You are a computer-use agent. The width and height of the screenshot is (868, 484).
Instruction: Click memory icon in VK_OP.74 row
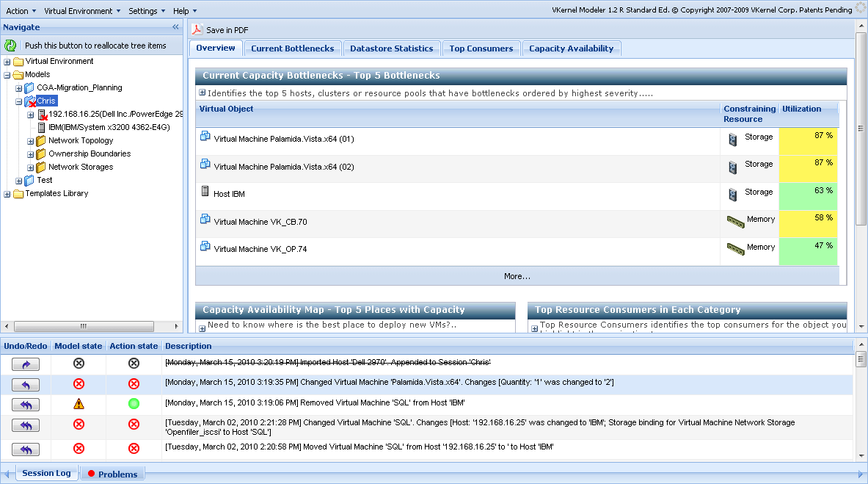[x=736, y=250]
